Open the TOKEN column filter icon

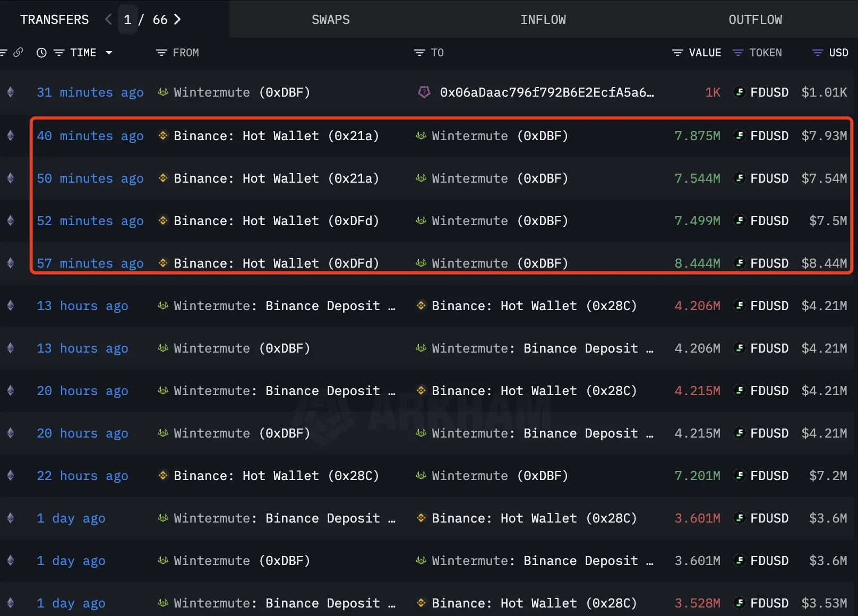pos(737,53)
